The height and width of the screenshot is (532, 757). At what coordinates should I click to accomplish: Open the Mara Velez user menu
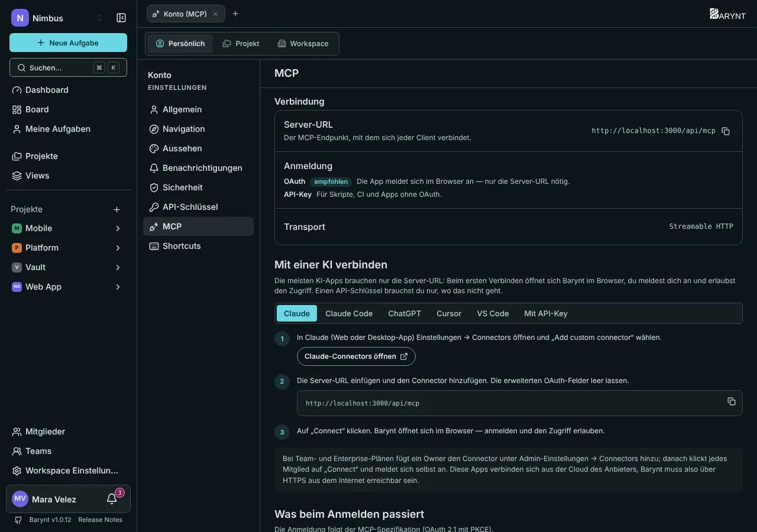[54, 499]
